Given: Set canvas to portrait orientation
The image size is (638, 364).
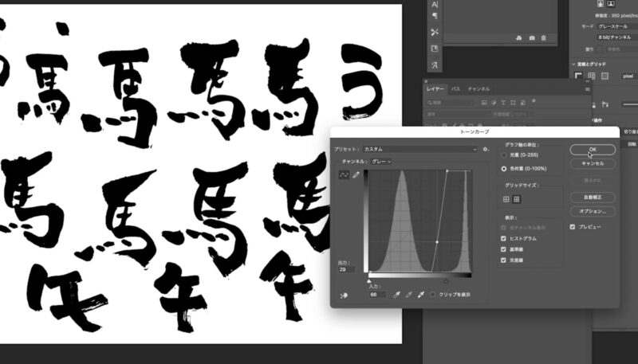Looking at the screenshot, I should (x=601, y=4).
